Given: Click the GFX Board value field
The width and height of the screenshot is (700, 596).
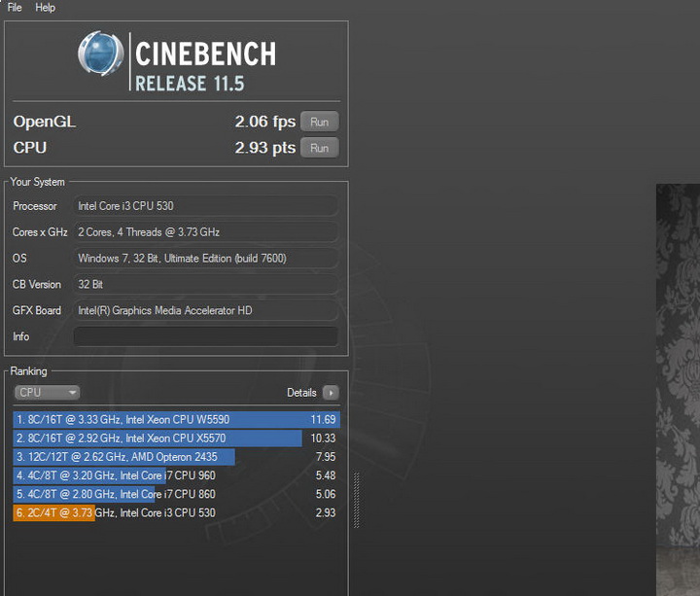Looking at the screenshot, I should tap(206, 310).
